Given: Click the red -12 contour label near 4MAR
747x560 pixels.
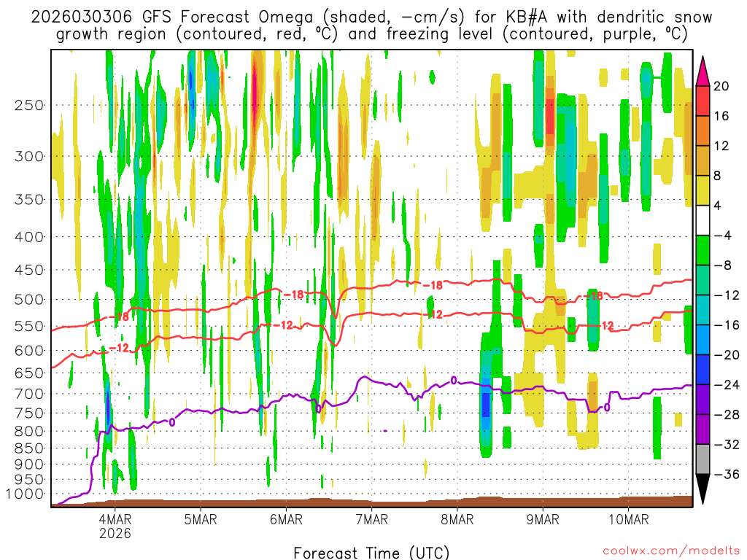Looking at the screenshot, I should pos(119,348).
